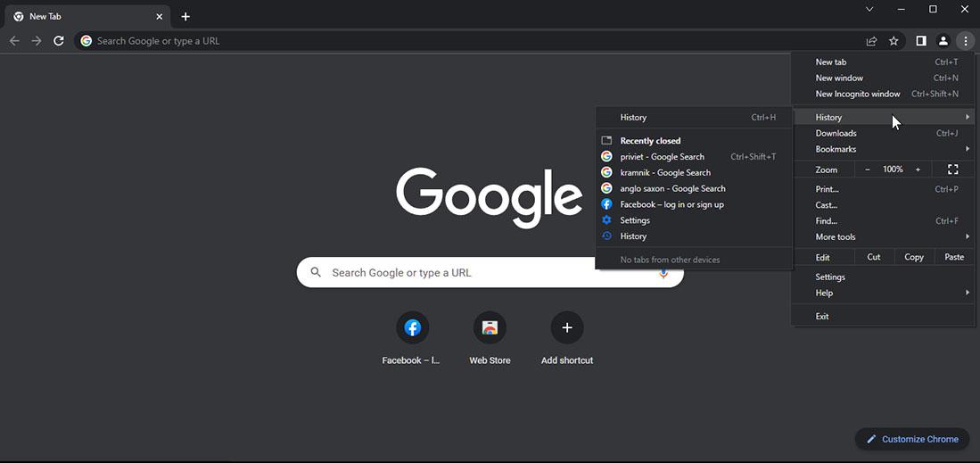
Task: Expand the History submenu entry
Action: tap(883, 117)
